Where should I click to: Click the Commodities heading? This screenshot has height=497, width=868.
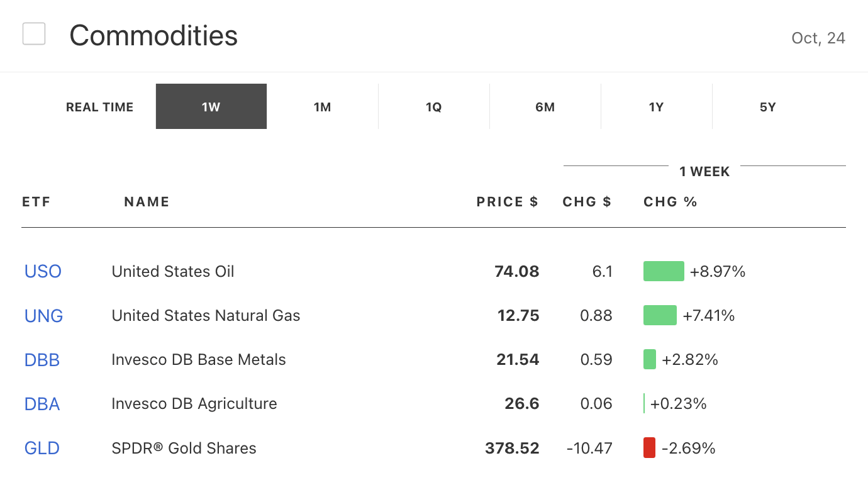[153, 36]
